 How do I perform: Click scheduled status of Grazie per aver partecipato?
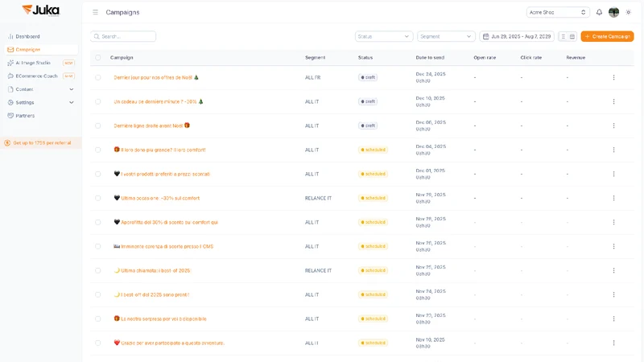(x=373, y=343)
